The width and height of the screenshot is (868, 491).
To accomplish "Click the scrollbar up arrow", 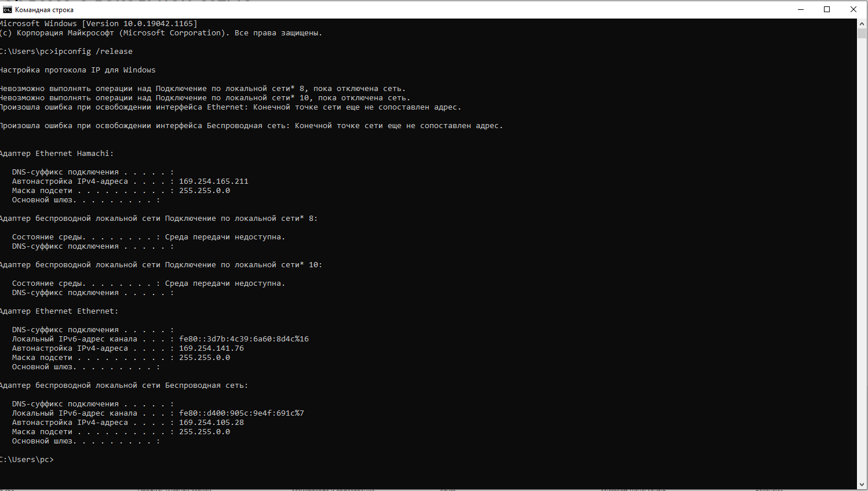I will (862, 24).
